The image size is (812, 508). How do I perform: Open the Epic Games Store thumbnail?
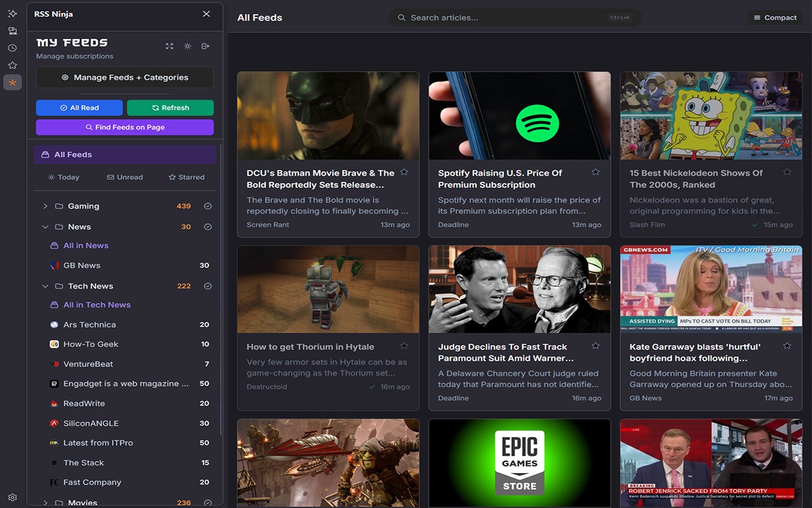[520, 463]
